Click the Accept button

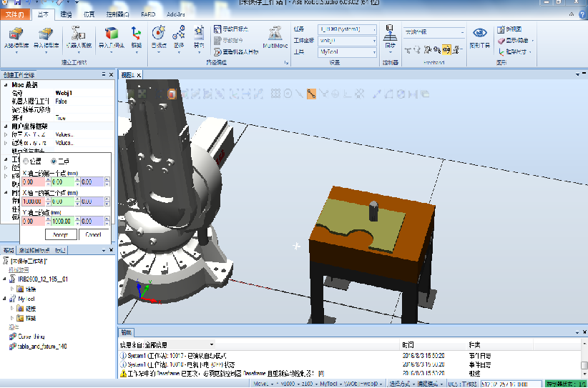tap(61, 235)
